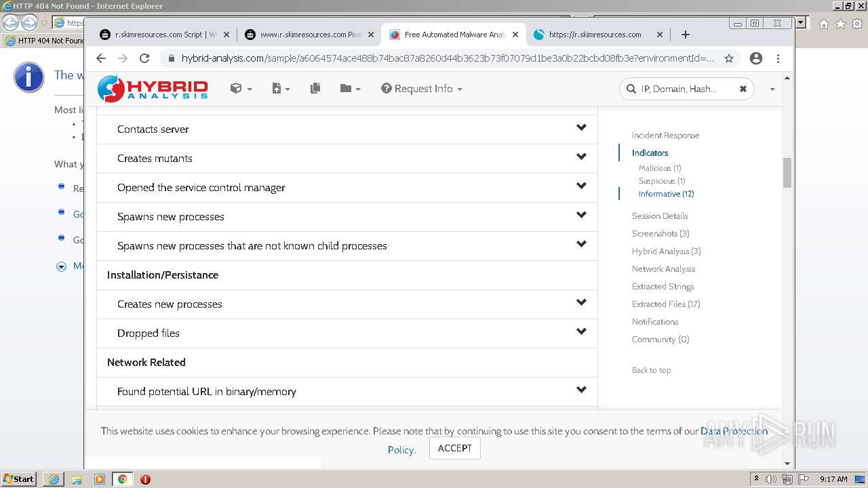Viewport: 868px width, 488px height.
Task: Click the red stop-sign taskbar icon
Action: (x=145, y=479)
